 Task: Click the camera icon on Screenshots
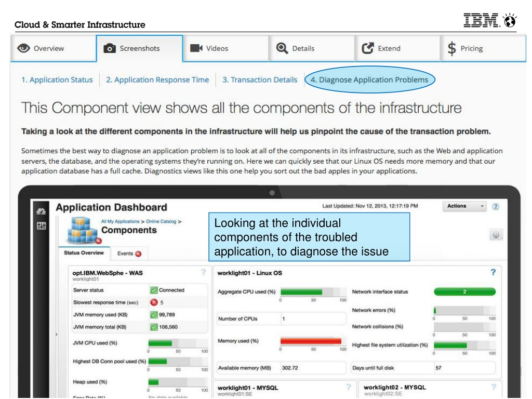point(109,48)
